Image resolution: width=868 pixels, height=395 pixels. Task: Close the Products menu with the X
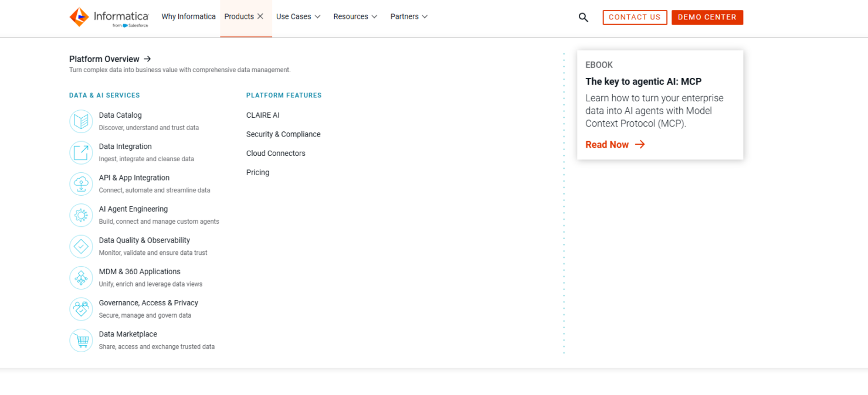point(260,16)
